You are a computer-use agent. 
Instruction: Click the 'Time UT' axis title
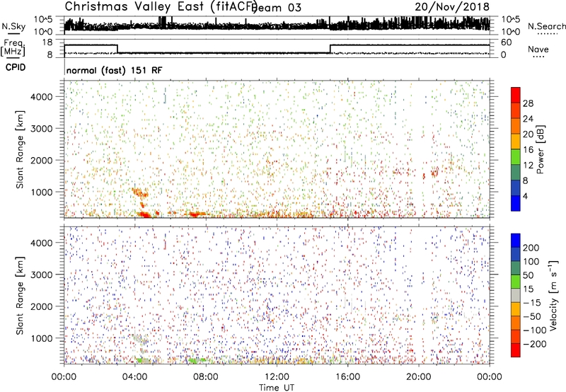[277, 388]
